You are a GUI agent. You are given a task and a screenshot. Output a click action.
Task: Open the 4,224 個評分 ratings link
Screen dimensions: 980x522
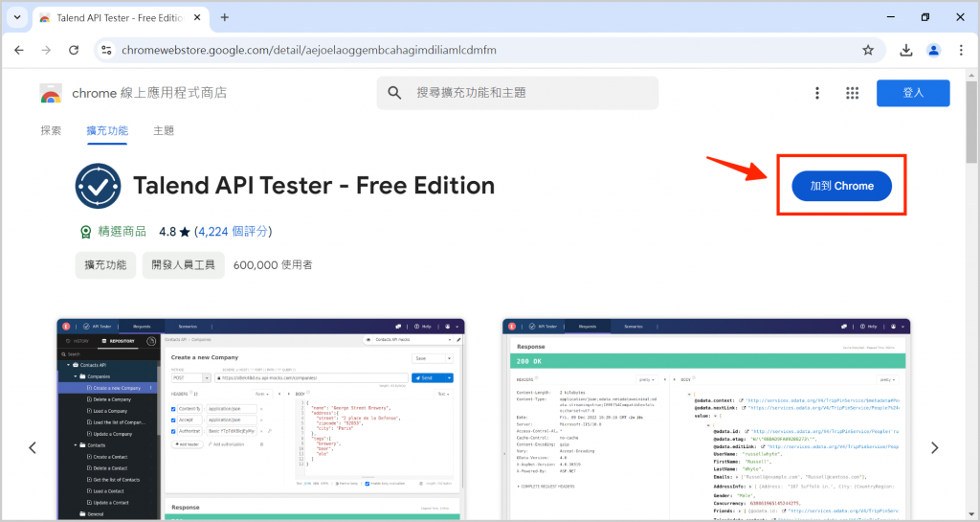point(234,231)
